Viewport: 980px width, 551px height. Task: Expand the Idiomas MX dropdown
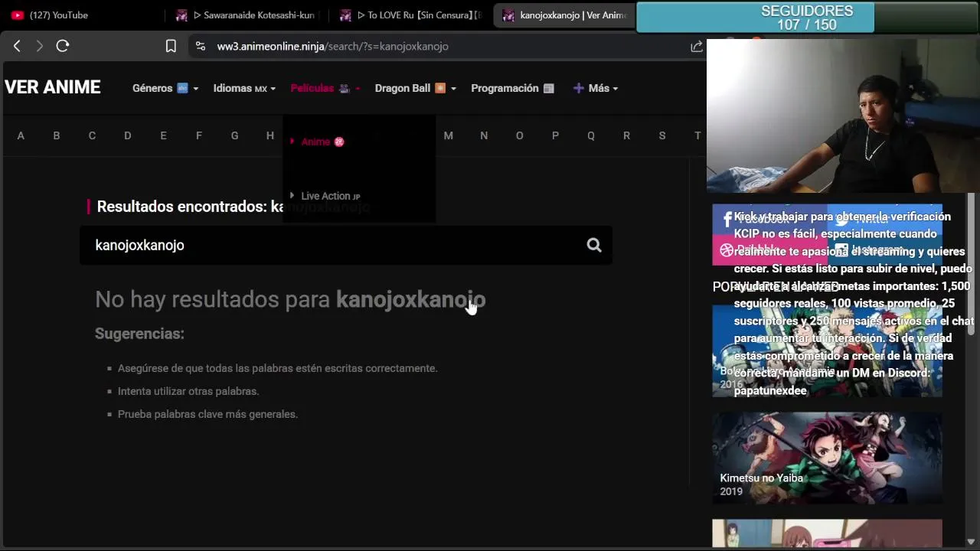(x=244, y=88)
